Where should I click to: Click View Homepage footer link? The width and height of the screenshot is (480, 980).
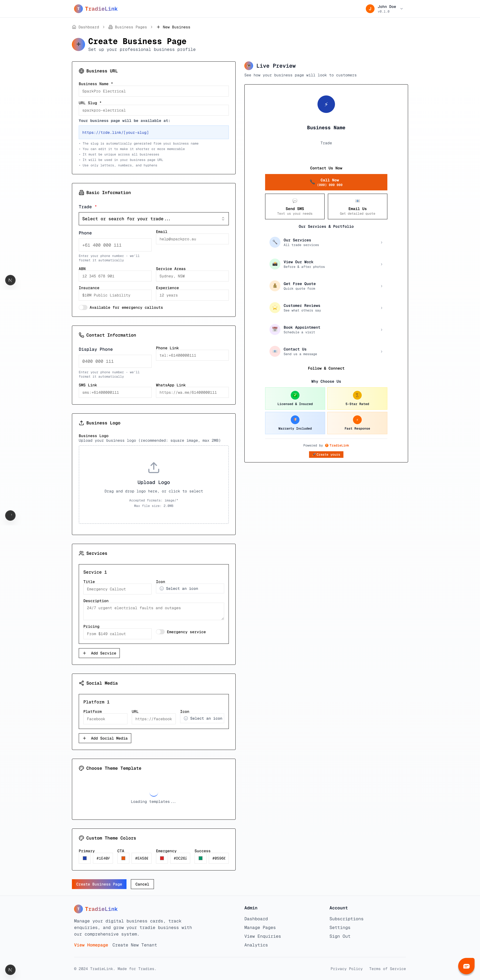(91, 945)
